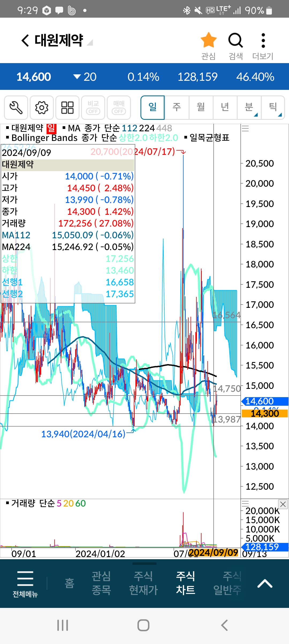Screen dimensions: 289x644
Task: Tap the 46.40% value in blue bar
Action: (255, 77)
